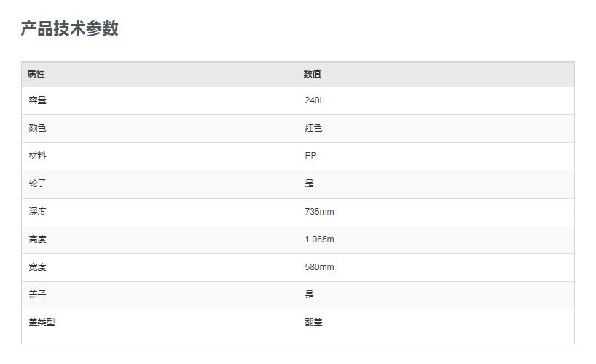Select the 高度 attribute label

38,240
